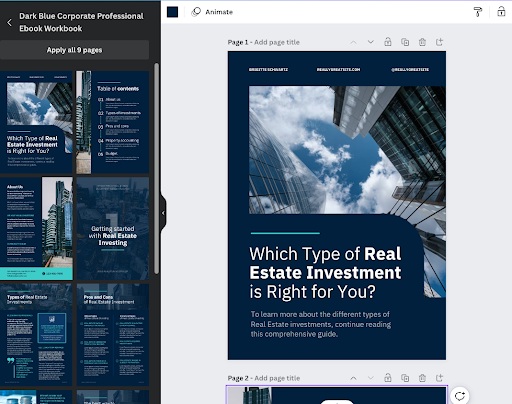Go back from the template details panel
This screenshot has height=404, width=512.
[9, 22]
